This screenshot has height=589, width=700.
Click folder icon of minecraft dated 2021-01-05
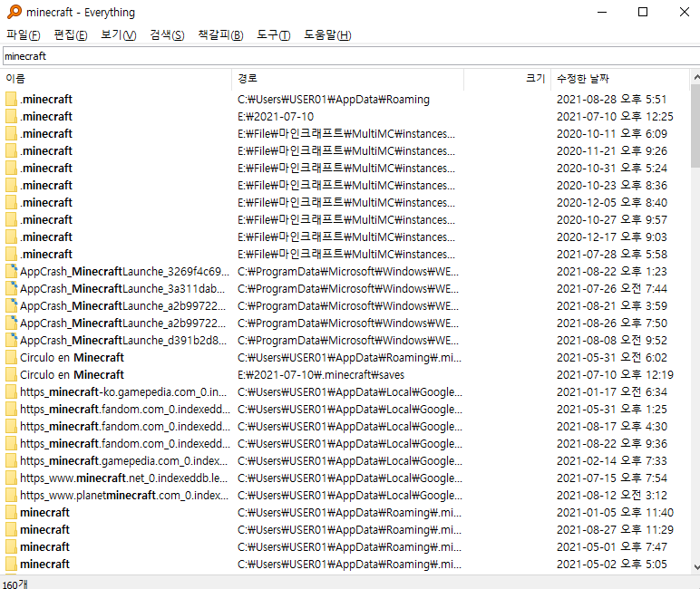tap(11, 512)
